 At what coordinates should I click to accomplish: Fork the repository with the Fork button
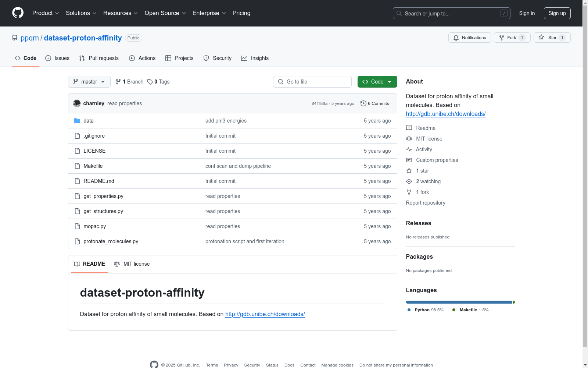[x=512, y=38]
